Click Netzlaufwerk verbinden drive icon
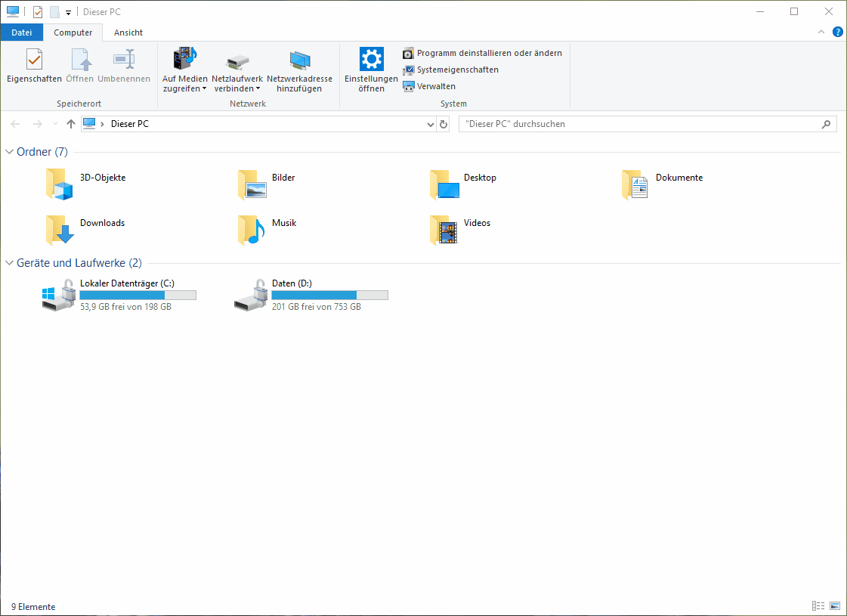 [x=237, y=60]
